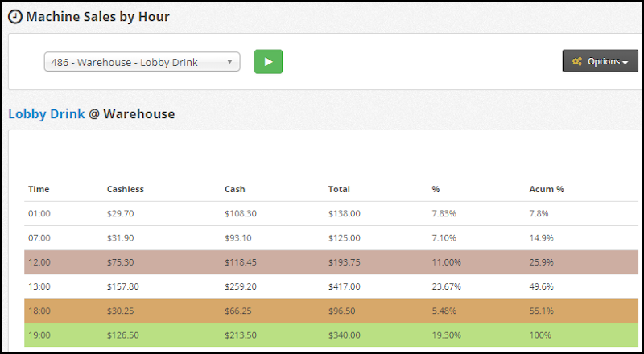Click the Cash column header
This screenshot has height=354, width=644.
click(x=235, y=189)
